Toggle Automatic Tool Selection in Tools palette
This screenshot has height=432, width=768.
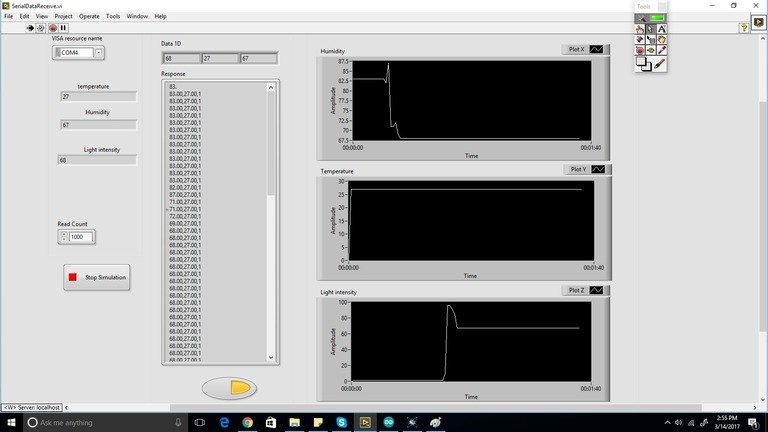650,18
